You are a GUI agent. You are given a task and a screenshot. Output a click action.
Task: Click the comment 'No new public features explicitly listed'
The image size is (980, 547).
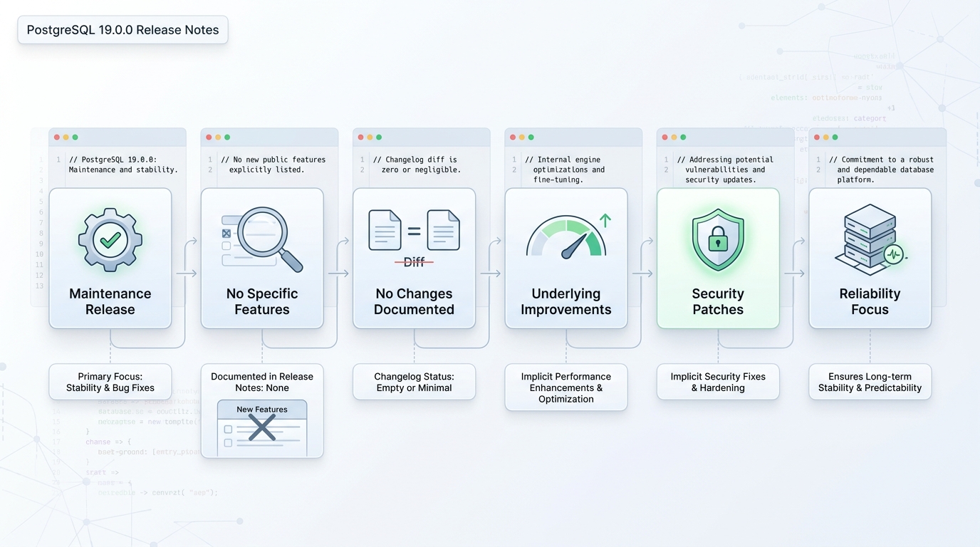click(273, 165)
